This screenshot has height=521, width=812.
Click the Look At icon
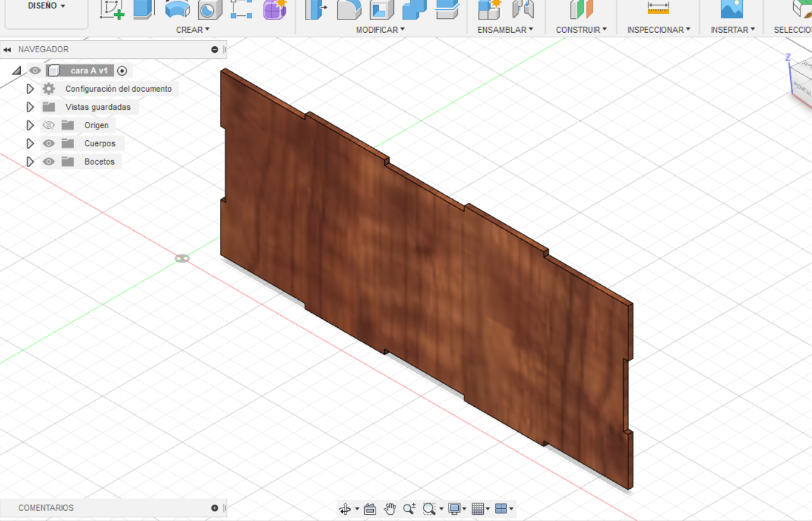370,509
